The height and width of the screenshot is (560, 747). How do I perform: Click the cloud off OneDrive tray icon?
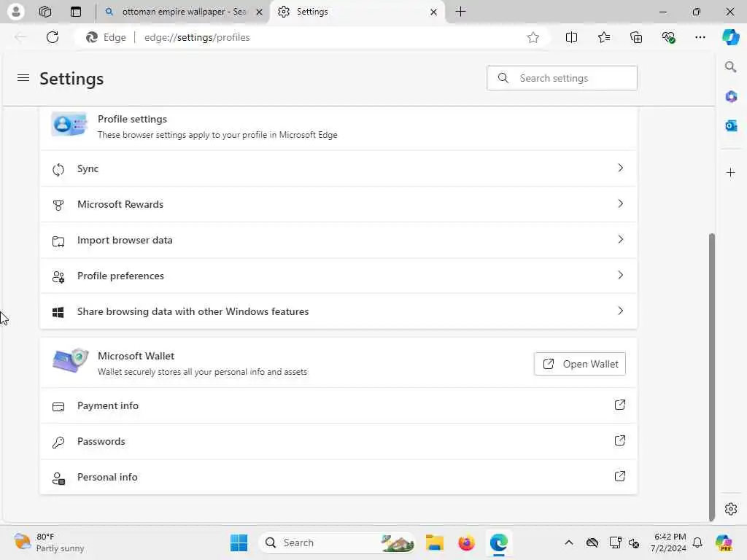click(592, 542)
